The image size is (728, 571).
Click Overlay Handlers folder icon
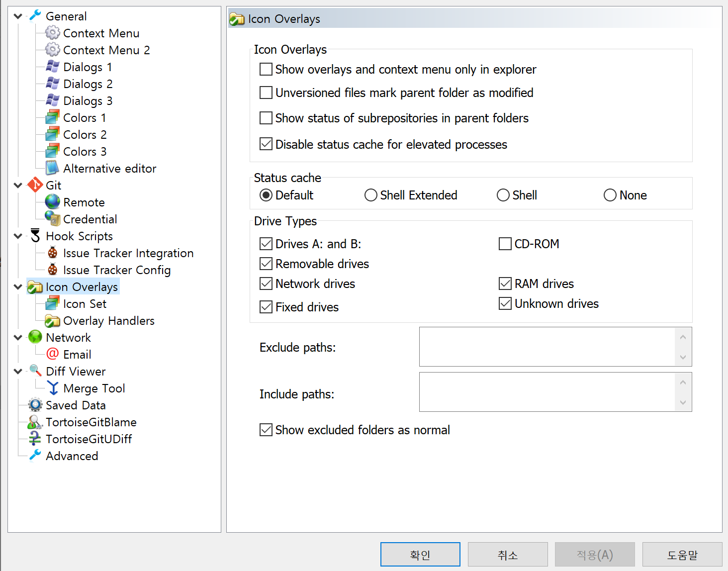[53, 321]
